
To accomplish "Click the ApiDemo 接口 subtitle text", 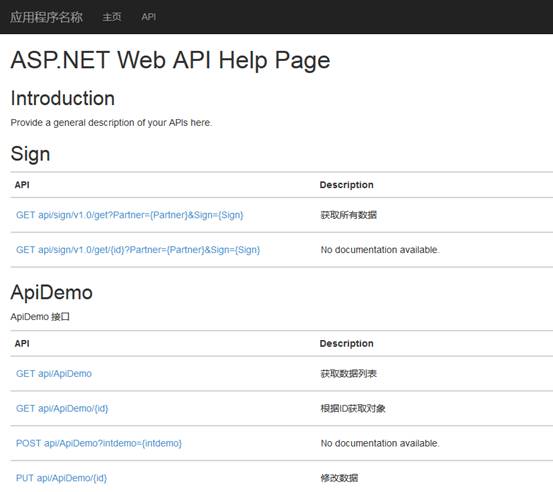I will 40,317.
